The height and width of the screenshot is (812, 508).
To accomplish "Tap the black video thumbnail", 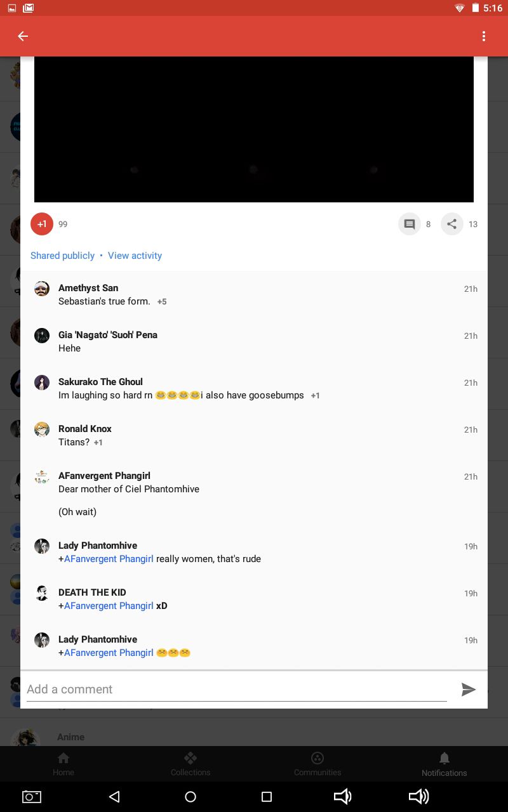I will pyautogui.click(x=254, y=129).
